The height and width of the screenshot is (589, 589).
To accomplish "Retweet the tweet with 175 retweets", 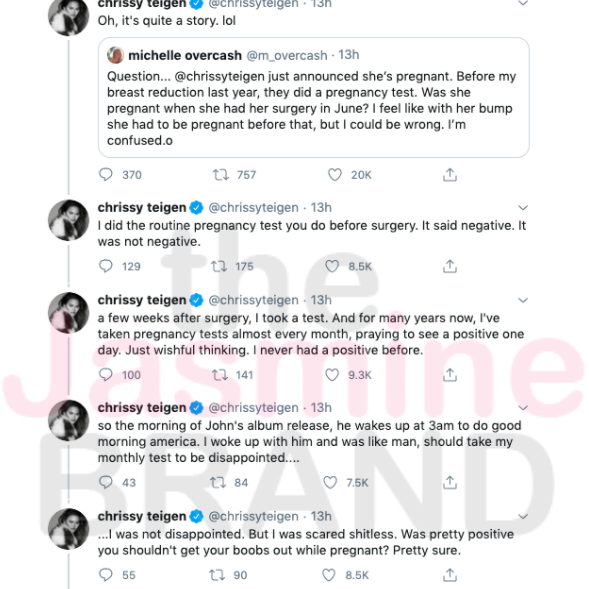I will [219, 266].
